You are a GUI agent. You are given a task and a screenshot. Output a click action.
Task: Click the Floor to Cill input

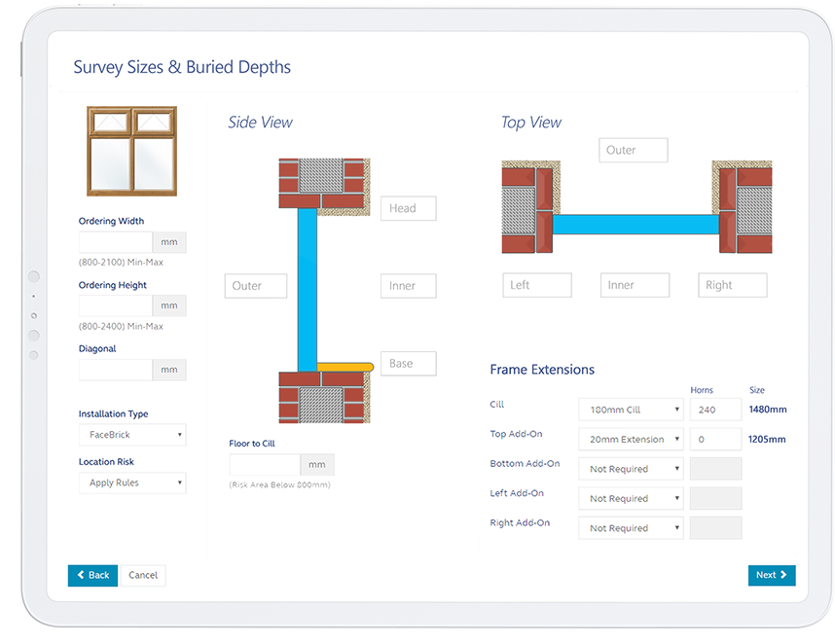tap(265, 465)
